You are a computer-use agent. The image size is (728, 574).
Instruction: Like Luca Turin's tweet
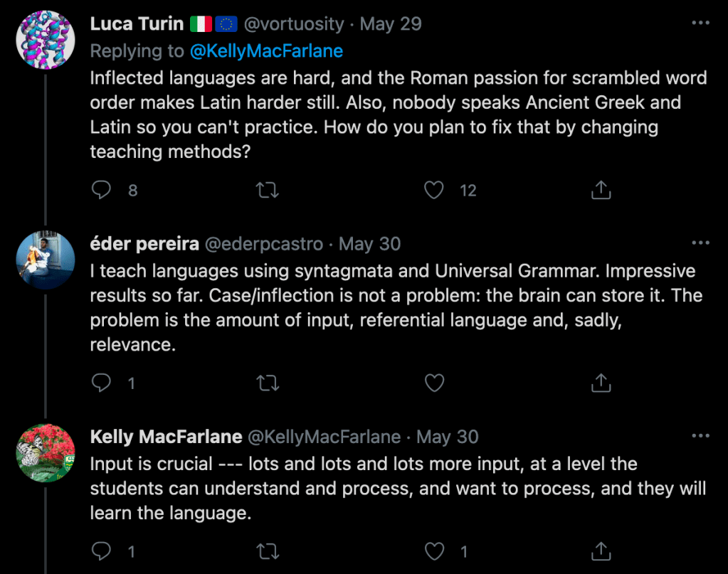click(x=433, y=190)
